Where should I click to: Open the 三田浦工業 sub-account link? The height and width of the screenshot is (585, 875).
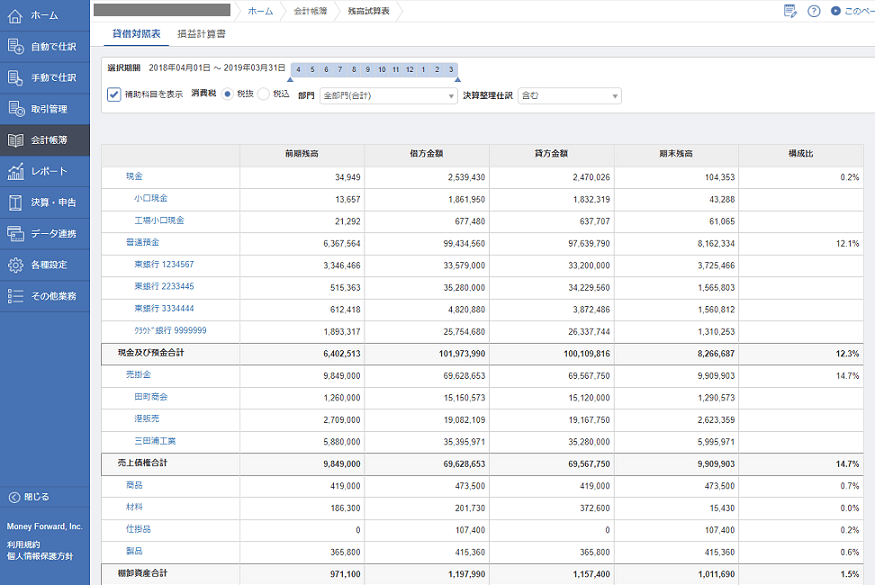155,441
